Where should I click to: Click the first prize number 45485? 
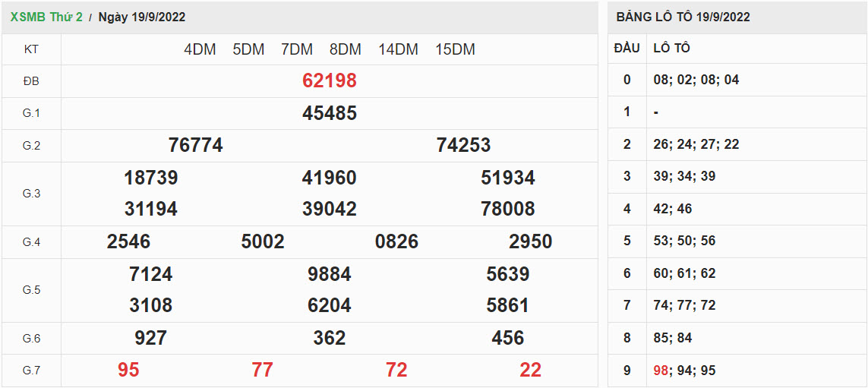coord(329,113)
